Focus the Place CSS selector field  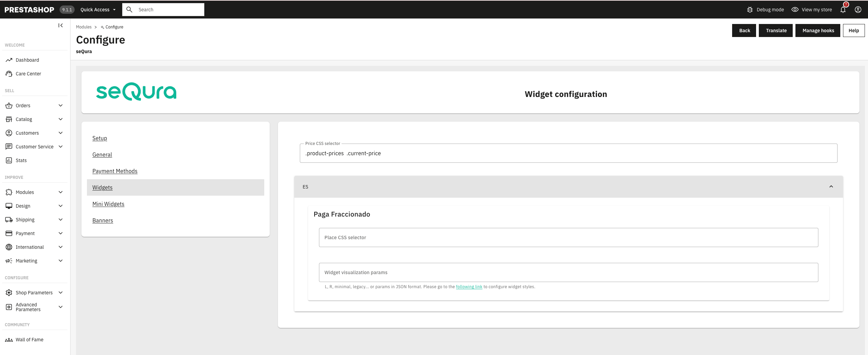coord(569,237)
